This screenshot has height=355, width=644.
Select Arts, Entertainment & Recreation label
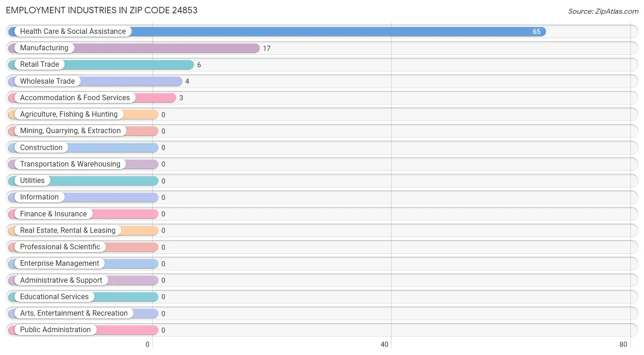pos(74,313)
